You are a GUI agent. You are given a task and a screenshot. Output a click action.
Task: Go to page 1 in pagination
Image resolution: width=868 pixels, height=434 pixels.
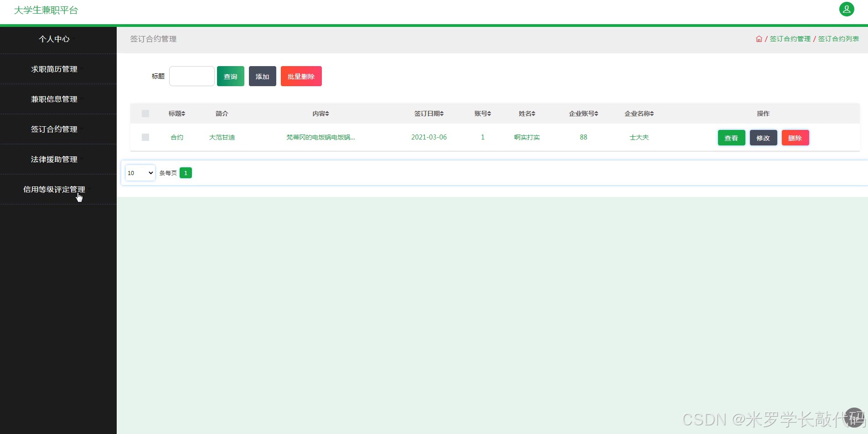pos(186,173)
